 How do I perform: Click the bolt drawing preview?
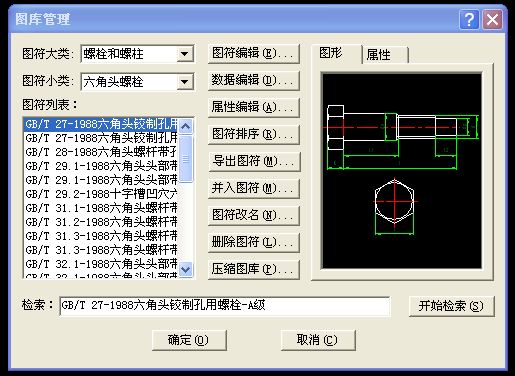402,171
